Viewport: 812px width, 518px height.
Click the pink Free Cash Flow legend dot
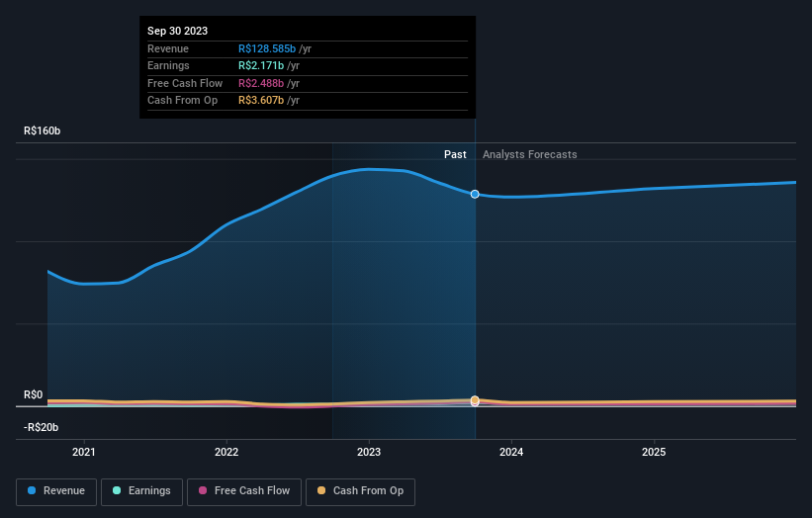click(203, 490)
